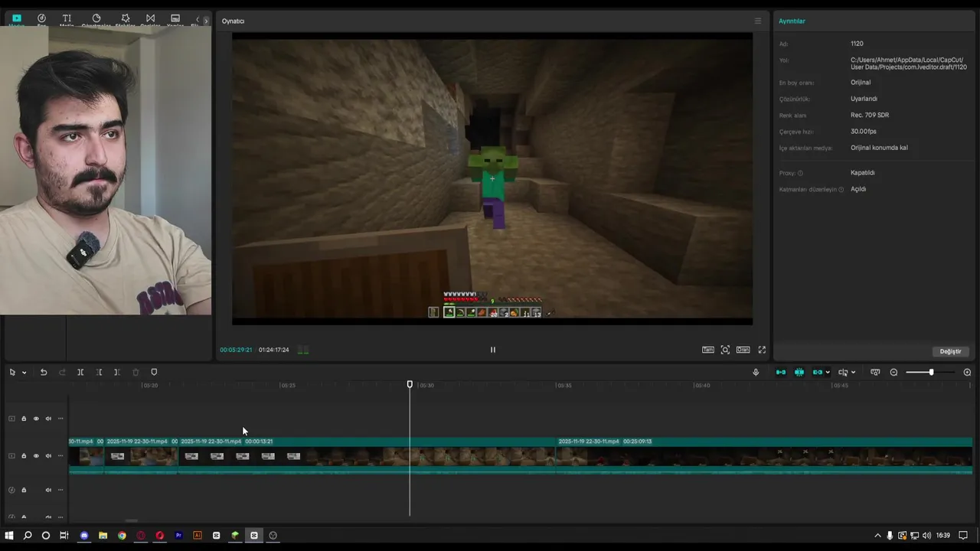Open the Captions panel icon
Screen dimensions: 980x551
(x=175, y=18)
